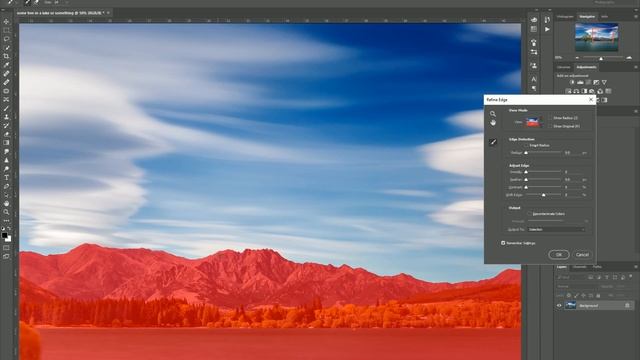Screen dimensions: 640x360
Task: Switch to the Layers tab
Action: (562, 267)
